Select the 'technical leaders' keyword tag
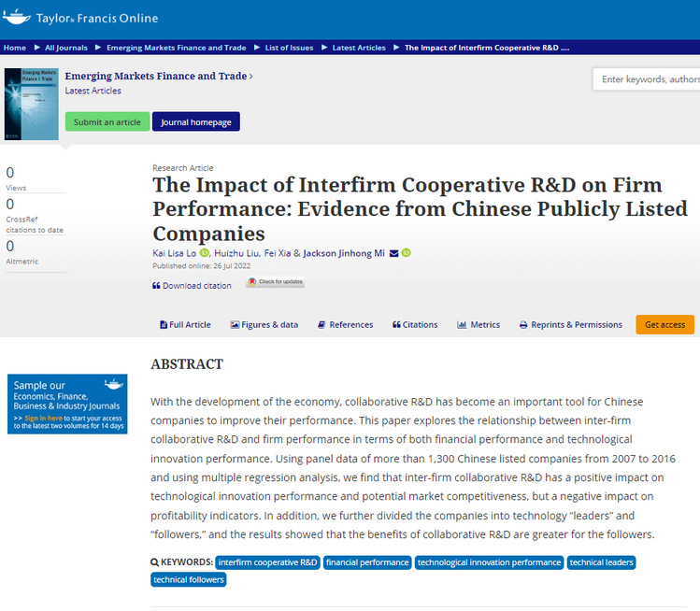The image size is (700, 611). click(x=601, y=562)
